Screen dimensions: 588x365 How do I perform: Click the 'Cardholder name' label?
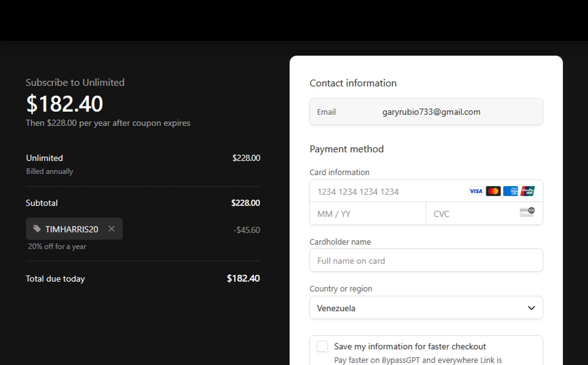[x=340, y=242]
